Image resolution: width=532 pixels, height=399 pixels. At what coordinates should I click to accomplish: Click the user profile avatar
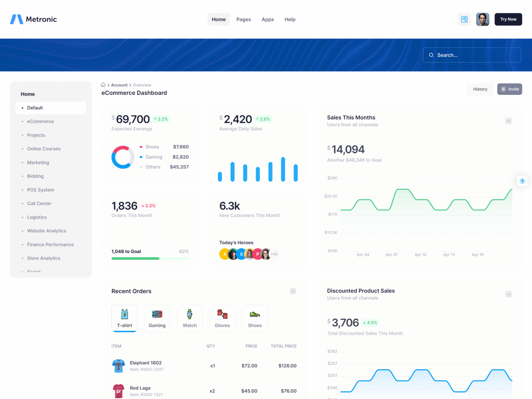pyautogui.click(x=482, y=20)
